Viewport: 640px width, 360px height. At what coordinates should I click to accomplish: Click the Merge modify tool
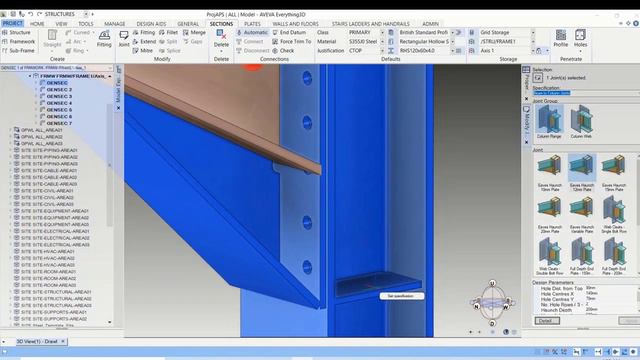pyautogui.click(x=194, y=32)
